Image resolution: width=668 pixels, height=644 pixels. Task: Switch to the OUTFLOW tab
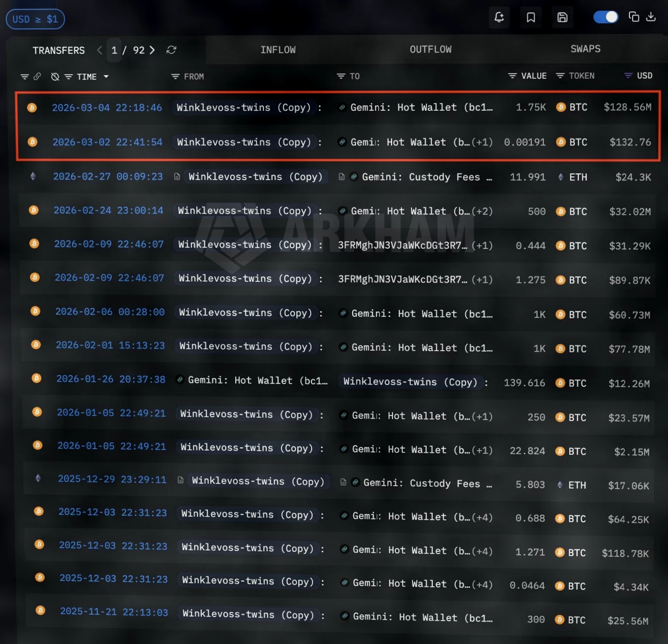431,49
